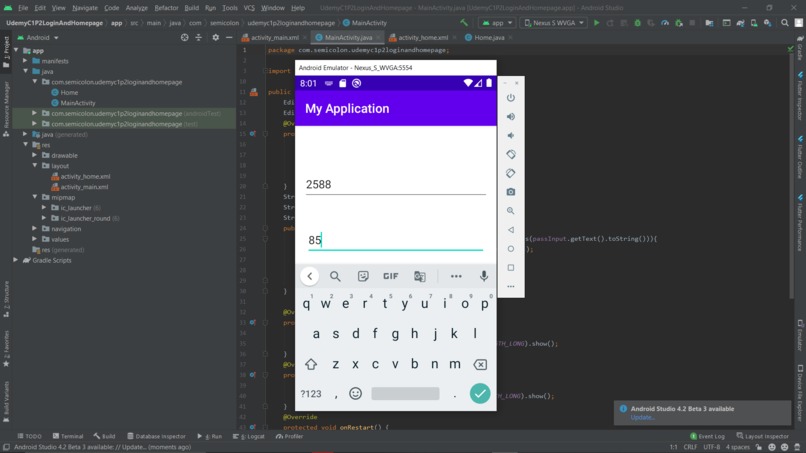Switch to activity_main.xml tab
806x453 pixels.
[274, 38]
